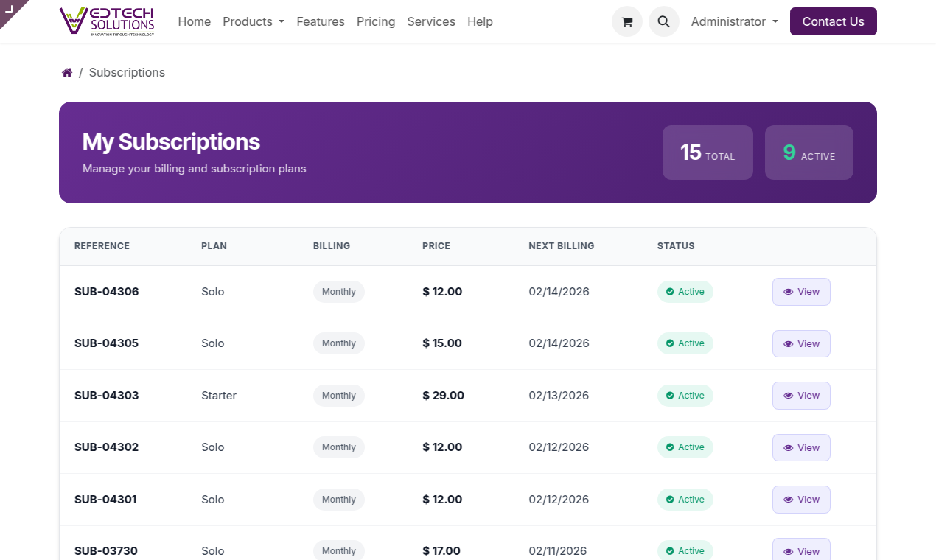This screenshot has width=936, height=560.
Task: Go to the Home menu item
Action: point(195,21)
